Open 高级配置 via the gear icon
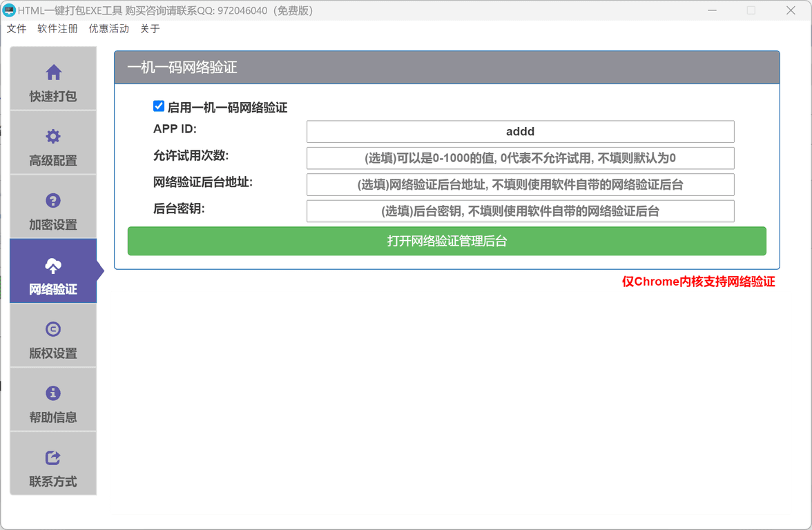Screen dimensions: 812x530 53,135
